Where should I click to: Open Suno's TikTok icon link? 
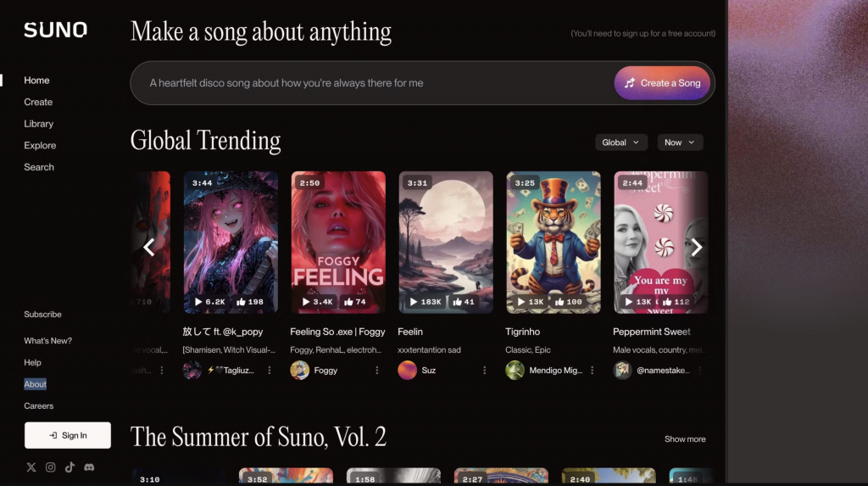click(x=70, y=467)
